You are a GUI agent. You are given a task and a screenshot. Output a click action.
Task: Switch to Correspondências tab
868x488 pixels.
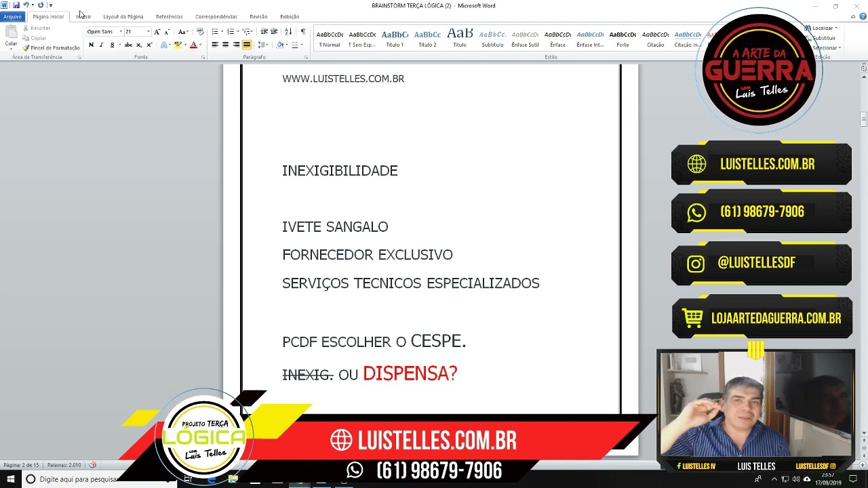[216, 16]
